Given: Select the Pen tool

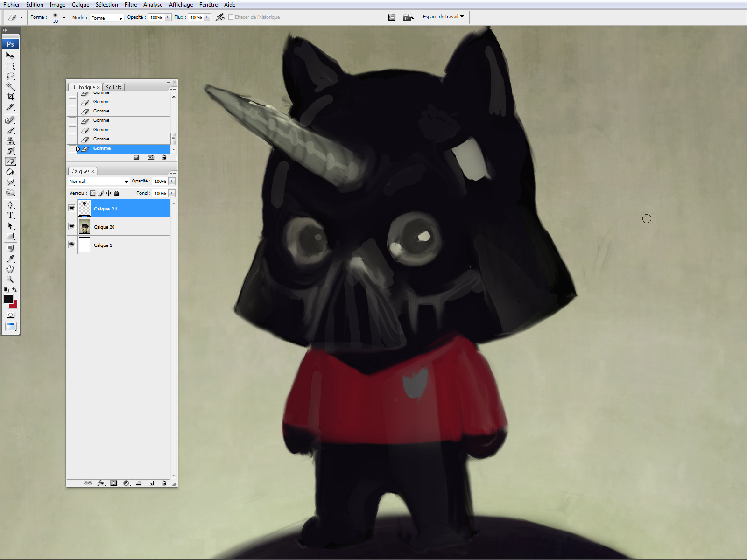Looking at the screenshot, I should pyautogui.click(x=10, y=205).
